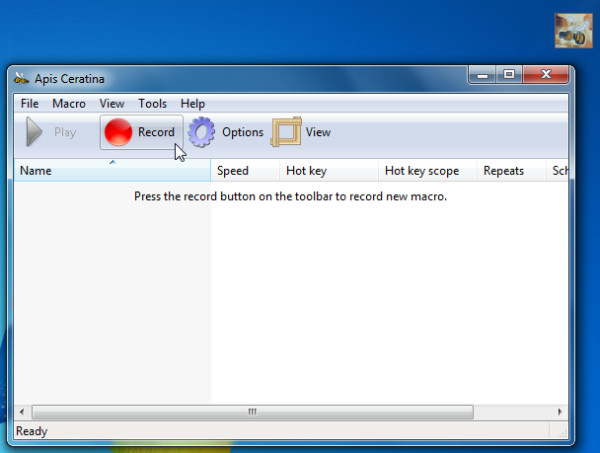Minimize the Apis Ceratina window

tap(483, 74)
